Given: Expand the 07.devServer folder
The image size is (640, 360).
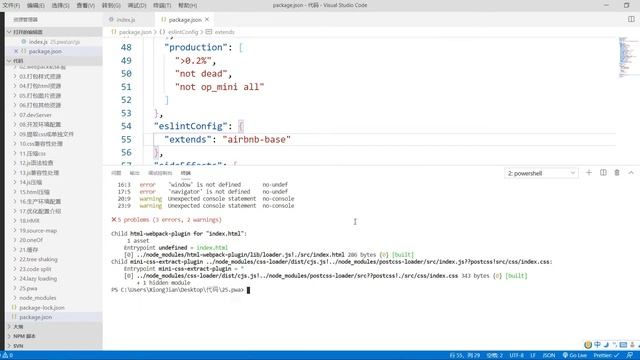Looking at the screenshot, I should 53,115.
